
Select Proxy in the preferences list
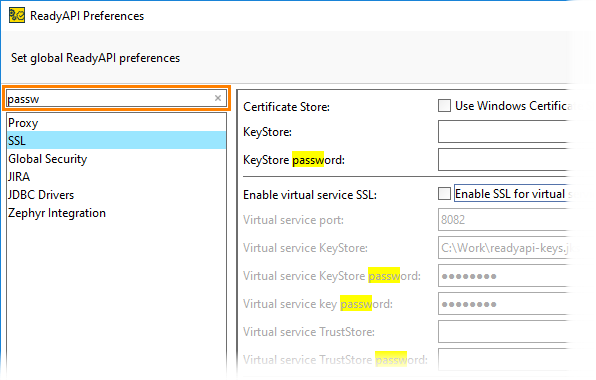[x=116, y=123]
